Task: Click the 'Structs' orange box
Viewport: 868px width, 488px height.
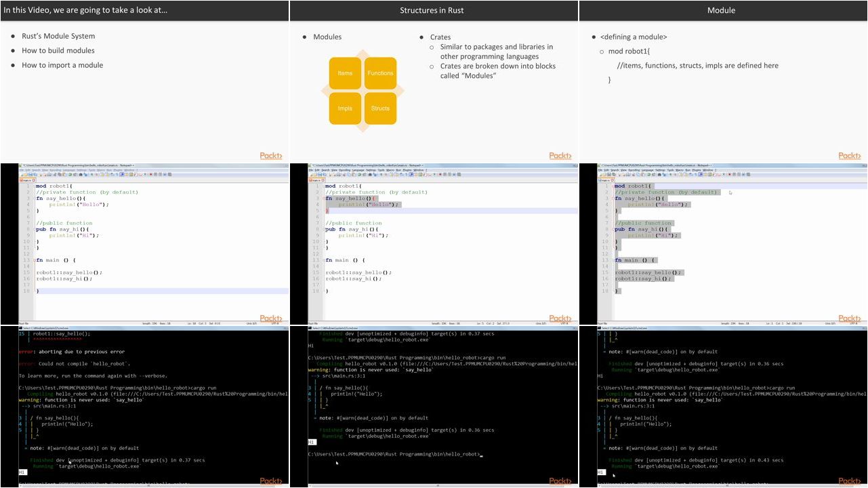Action: click(x=380, y=108)
